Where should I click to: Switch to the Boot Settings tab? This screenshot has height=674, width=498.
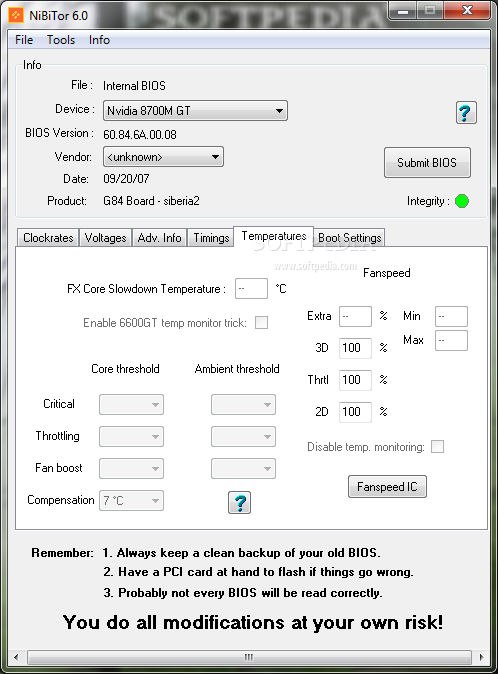pyautogui.click(x=350, y=238)
